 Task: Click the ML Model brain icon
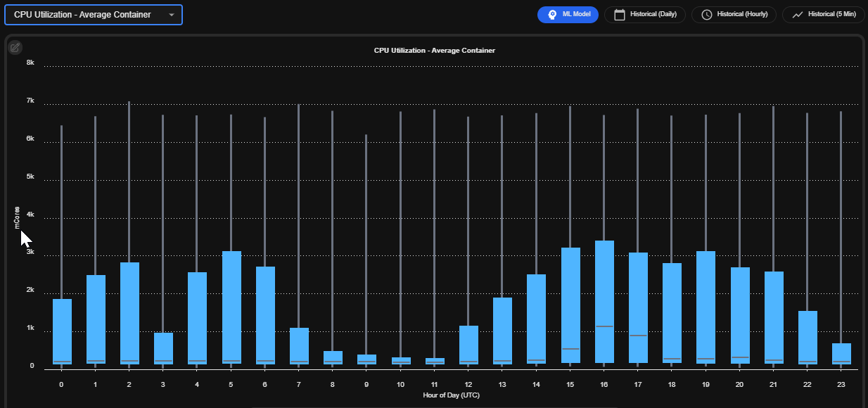click(x=553, y=15)
